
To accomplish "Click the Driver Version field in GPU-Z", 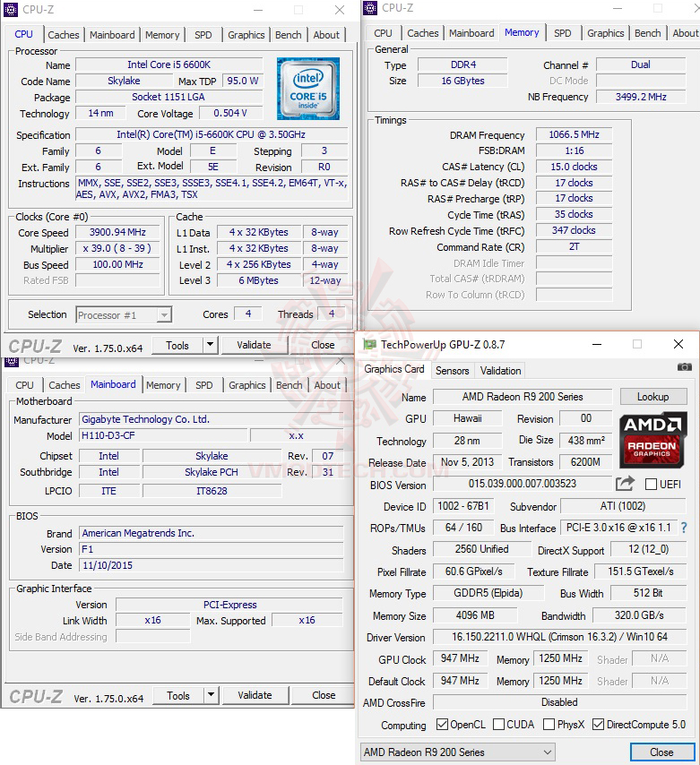I will pos(560,637).
